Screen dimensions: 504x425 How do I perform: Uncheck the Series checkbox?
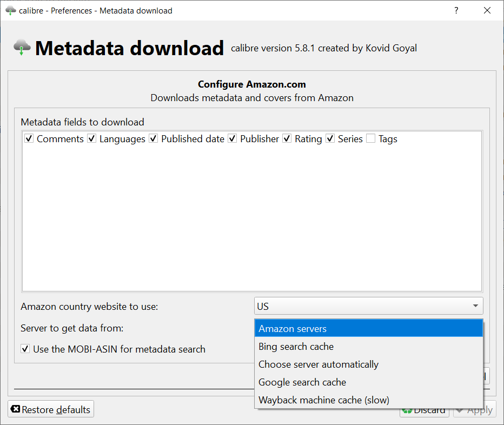tap(330, 139)
